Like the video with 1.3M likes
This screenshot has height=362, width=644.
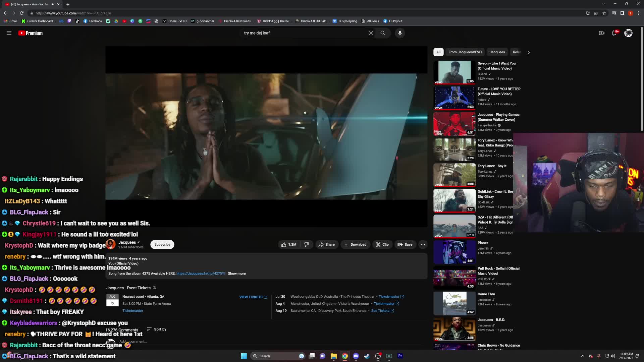[x=289, y=245]
